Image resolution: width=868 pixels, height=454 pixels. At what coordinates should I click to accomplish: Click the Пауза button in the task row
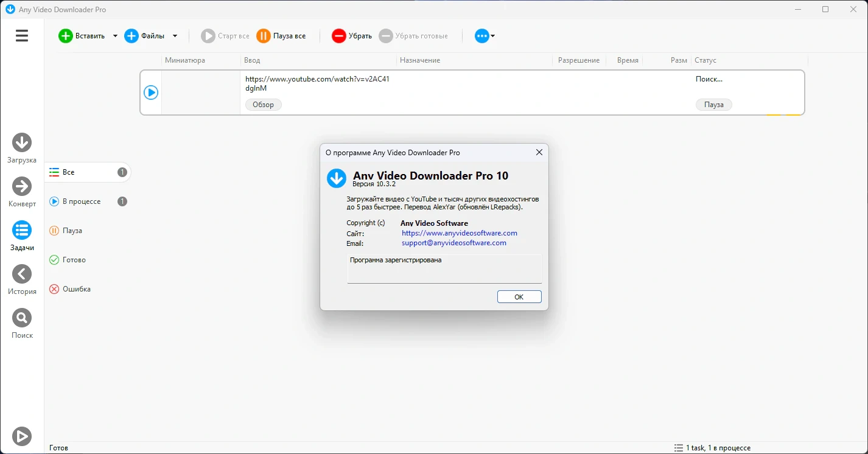[714, 105]
